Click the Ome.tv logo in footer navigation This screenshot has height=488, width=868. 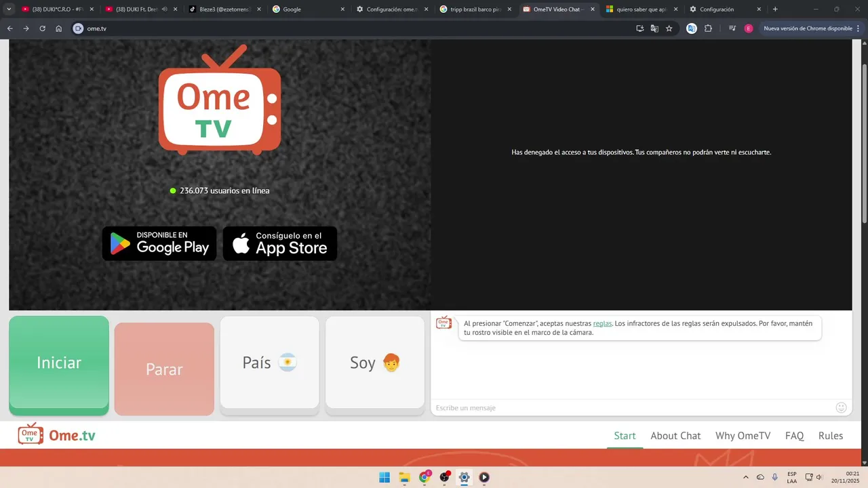pos(56,434)
